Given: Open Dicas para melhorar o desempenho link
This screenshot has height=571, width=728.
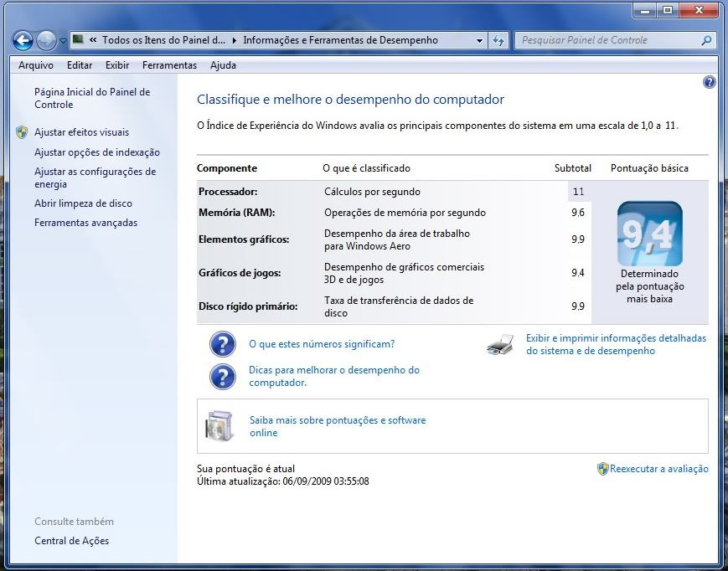Looking at the screenshot, I should tap(333, 376).
